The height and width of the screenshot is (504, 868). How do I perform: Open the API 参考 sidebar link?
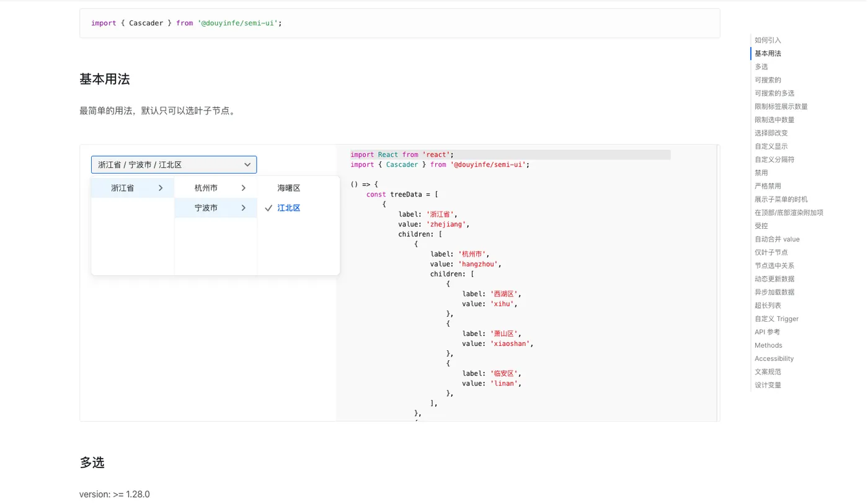pos(768,332)
